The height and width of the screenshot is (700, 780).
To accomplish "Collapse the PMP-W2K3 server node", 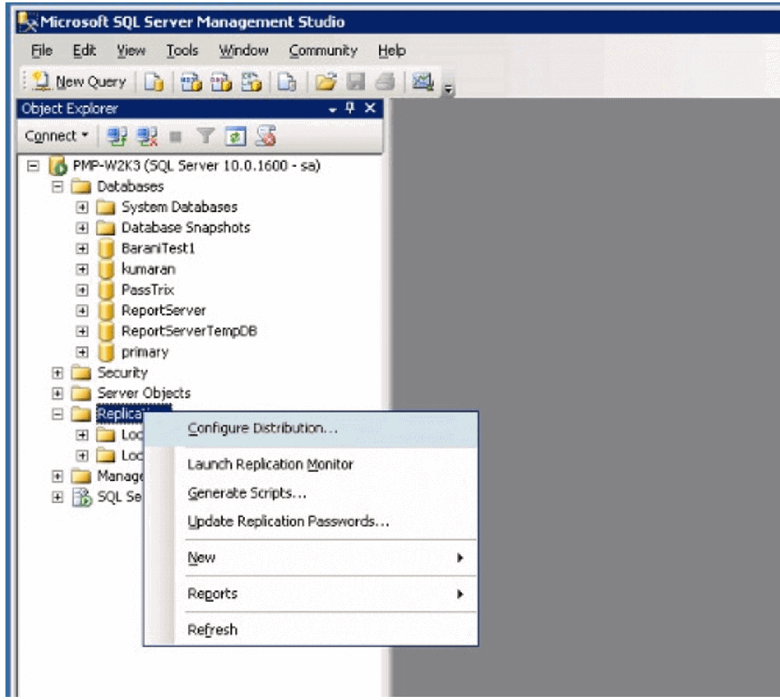I will tap(34, 165).
